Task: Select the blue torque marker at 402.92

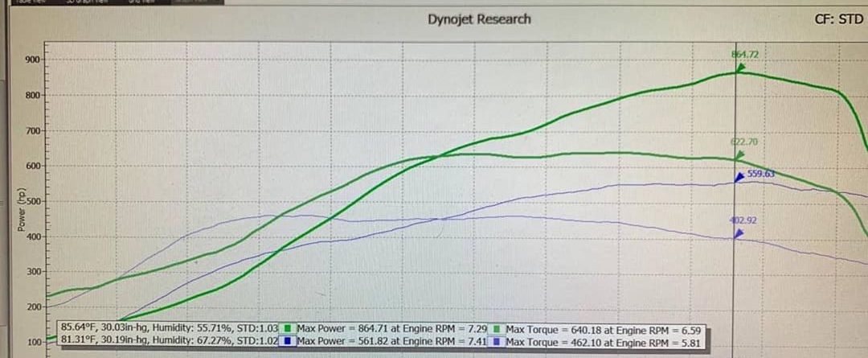Action: click(739, 234)
